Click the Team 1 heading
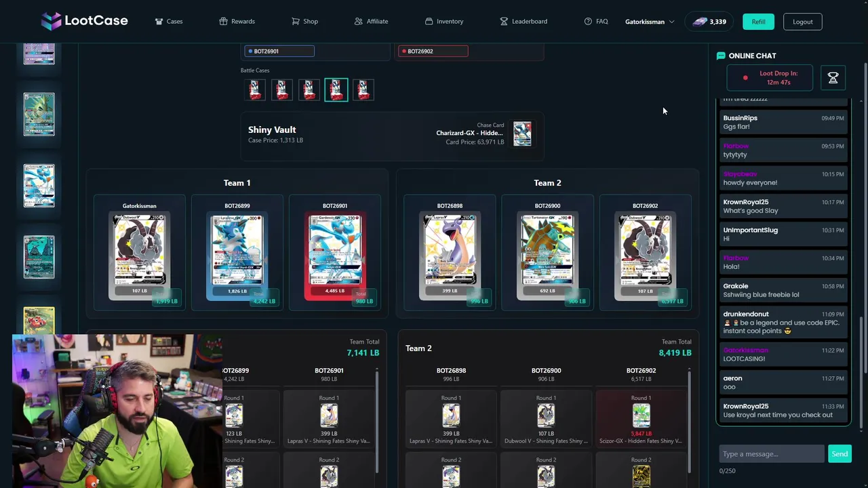868x488 pixels. click(x=237, y=183)
